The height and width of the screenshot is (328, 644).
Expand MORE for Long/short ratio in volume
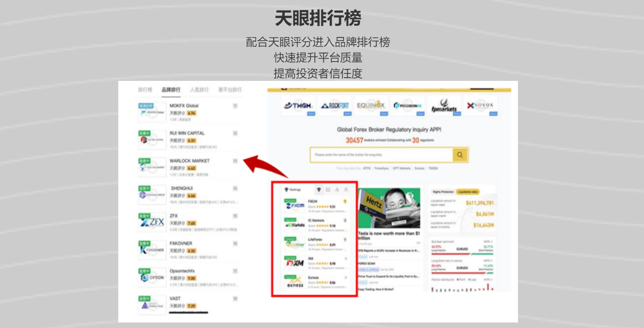pyautogui.click(x=488, y=260)
